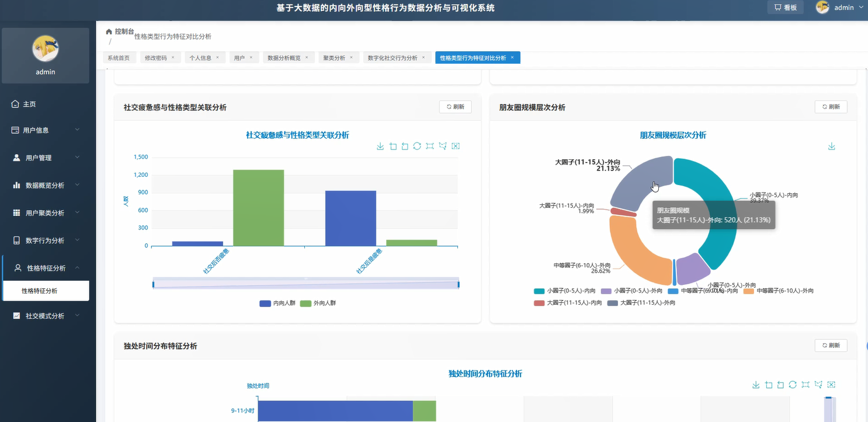The width and height of the screenshot is (868, 422).
Task: Click the admin avatar in the top bar
Action: [x=822, y=8]
